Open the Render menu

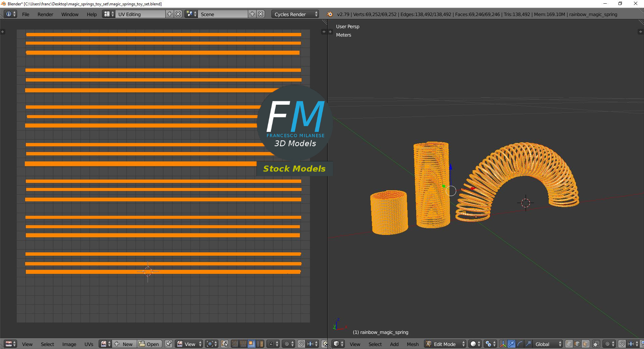(x=45, y=14)
